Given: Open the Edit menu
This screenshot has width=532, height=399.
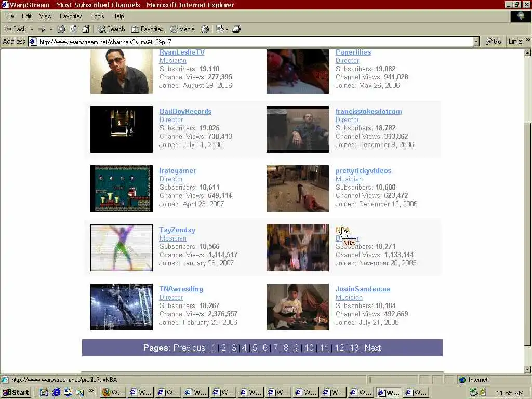Looking at the screenshot, I should coord(26,16).
